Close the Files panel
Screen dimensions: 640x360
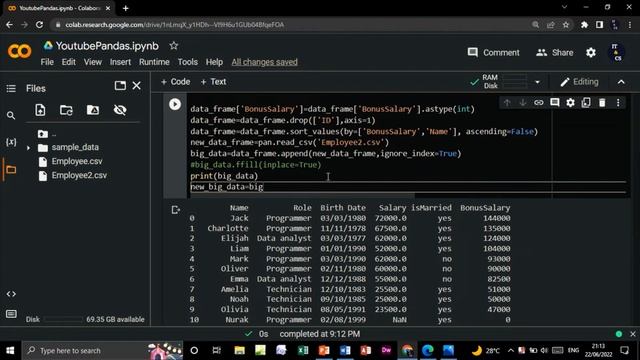click(x=136, y=86)
